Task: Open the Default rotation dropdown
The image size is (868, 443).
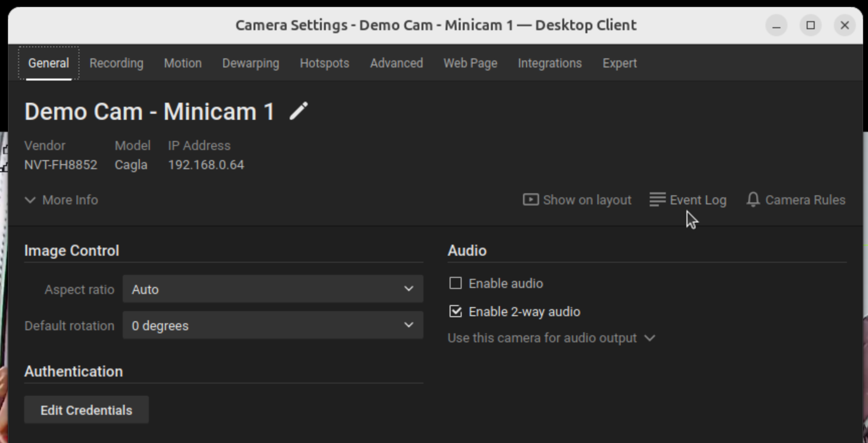Action: 273,325
